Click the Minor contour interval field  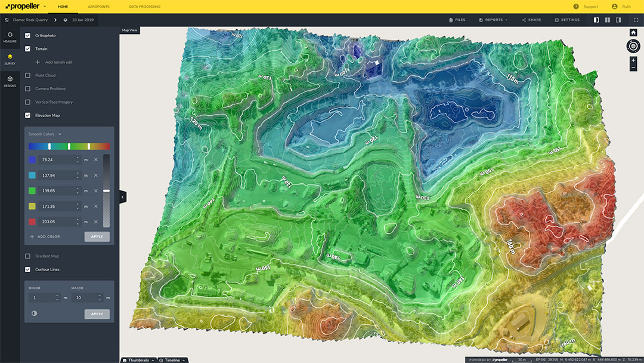pos(45,297)
